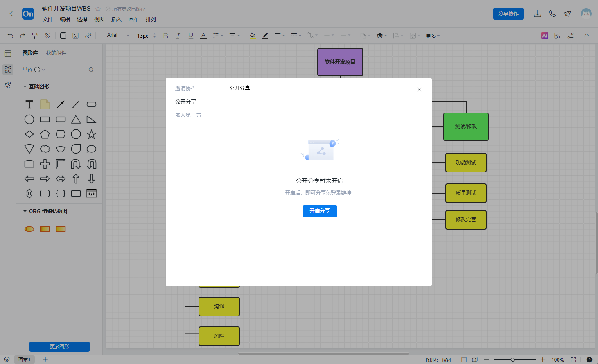Open the 嵌入第三方 tab

tap(188, 115)
